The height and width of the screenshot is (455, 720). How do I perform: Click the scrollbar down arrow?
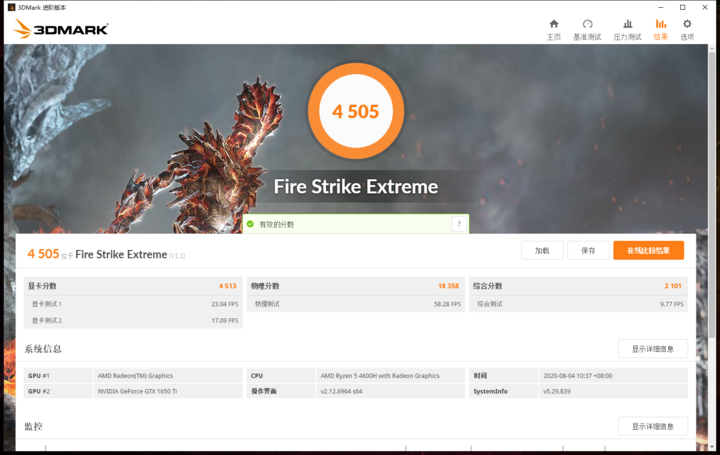pyautogui.click(x=712, y=447)
